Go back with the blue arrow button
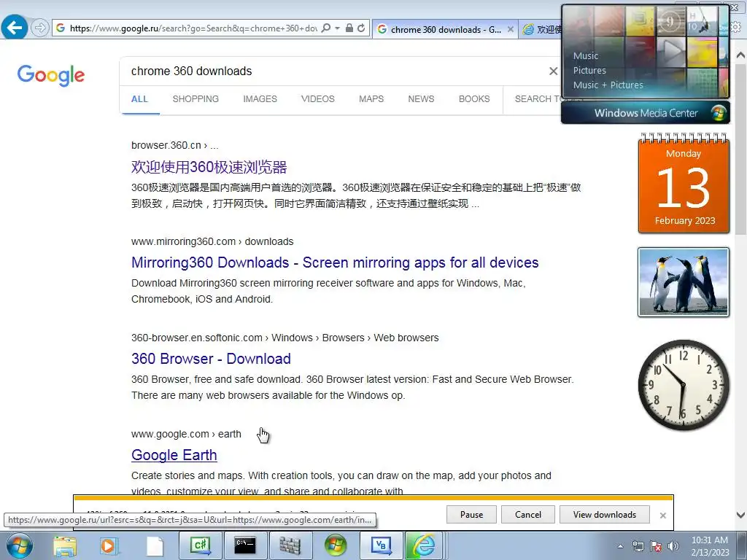Image resolution: width=747 pixels, height=560 pixels. click(15, 28)
